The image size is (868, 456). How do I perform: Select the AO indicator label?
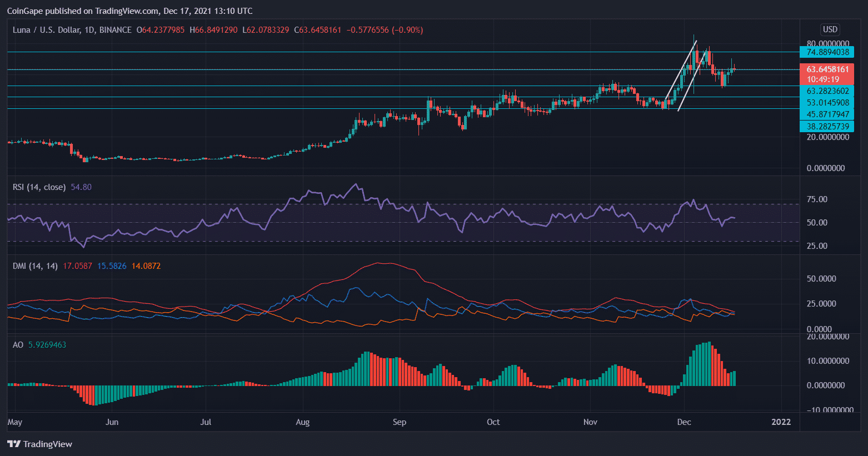pos(18,345)
